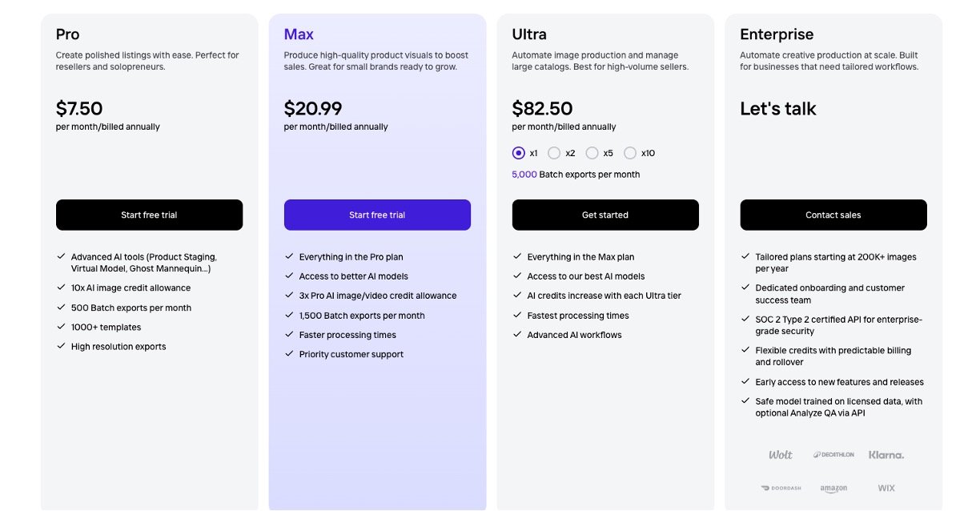The width and height of the screenshot is (980, 511).
Task: Click the Decathlon logo
Action: tap(833, 455)
